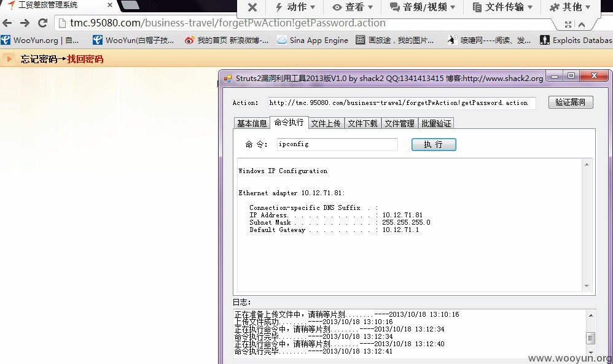Open a new browser tab
Image resolution: width=613 pixels, height=364 pixels.
tap(130, 5)
